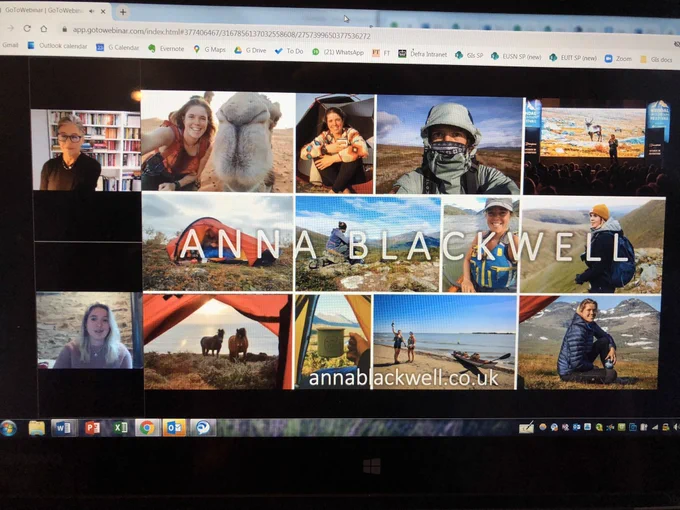Mute the GoToWebinar tab audio icon
680x510 pixels.
tap(92, 11)
